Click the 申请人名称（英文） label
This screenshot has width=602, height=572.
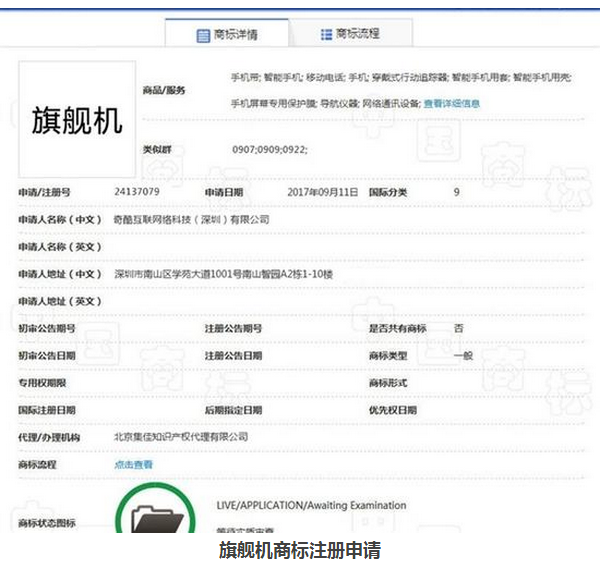click(x=60, y=247)
